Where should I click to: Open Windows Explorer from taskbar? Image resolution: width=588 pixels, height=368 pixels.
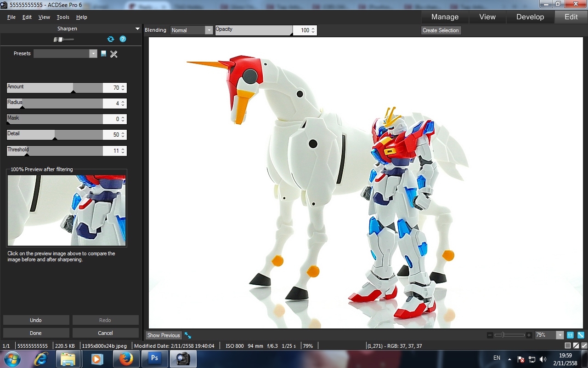pos(68,359)
